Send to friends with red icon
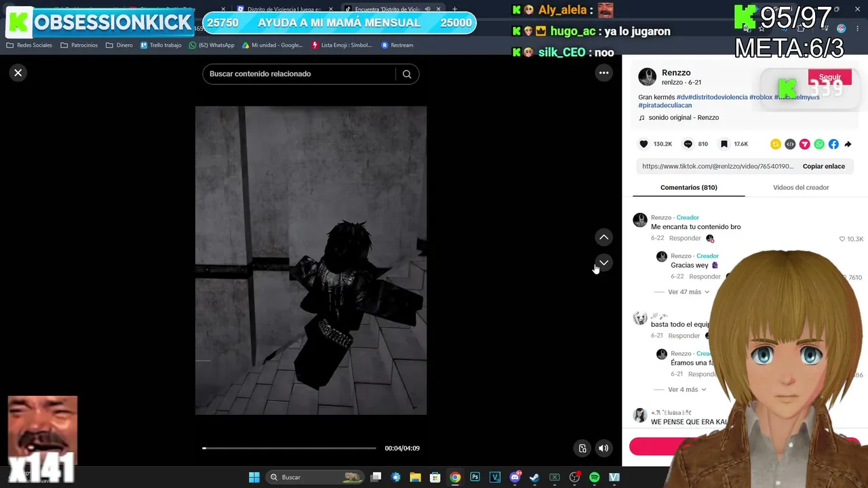Viewport: 868px width, 488px height. (x=804, y=144)
